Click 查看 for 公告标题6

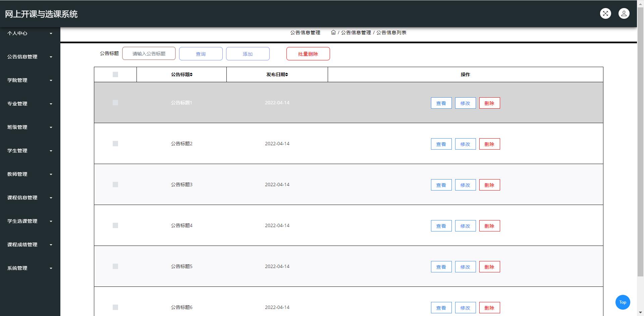441,308
